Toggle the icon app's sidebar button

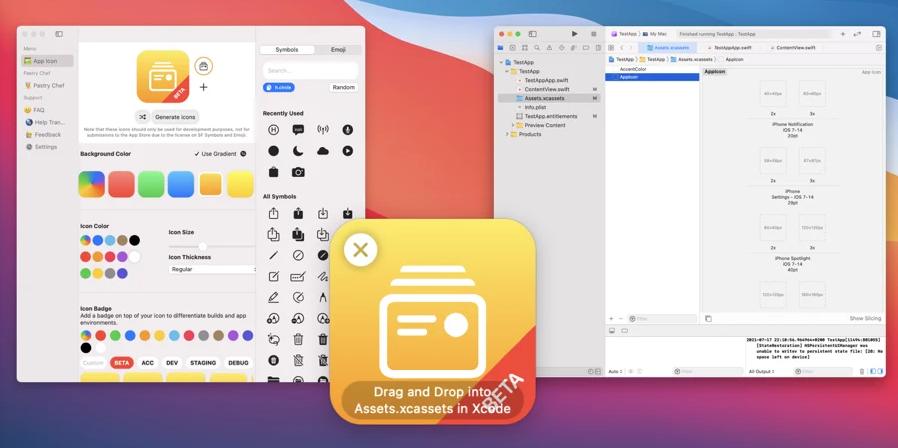(x=59, y=34)
